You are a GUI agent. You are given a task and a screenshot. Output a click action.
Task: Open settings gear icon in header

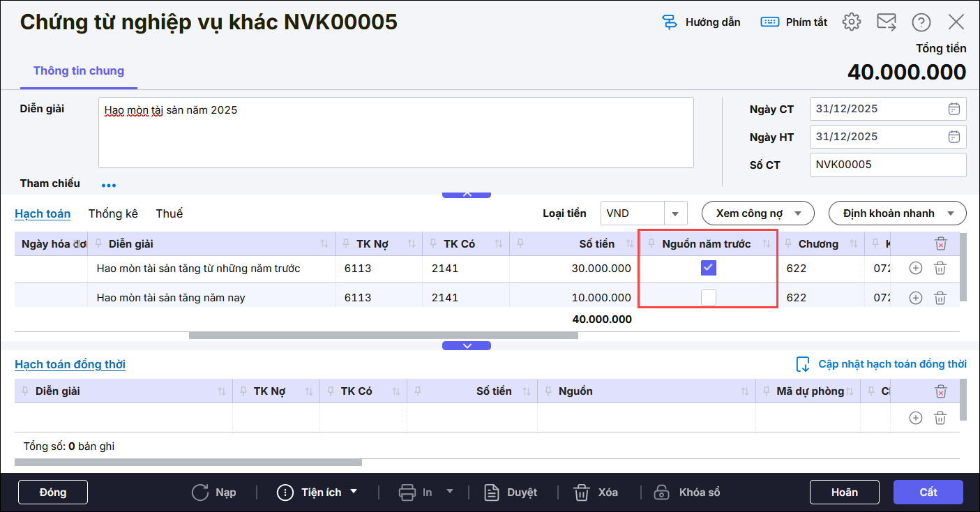click(x=851, y=22)
